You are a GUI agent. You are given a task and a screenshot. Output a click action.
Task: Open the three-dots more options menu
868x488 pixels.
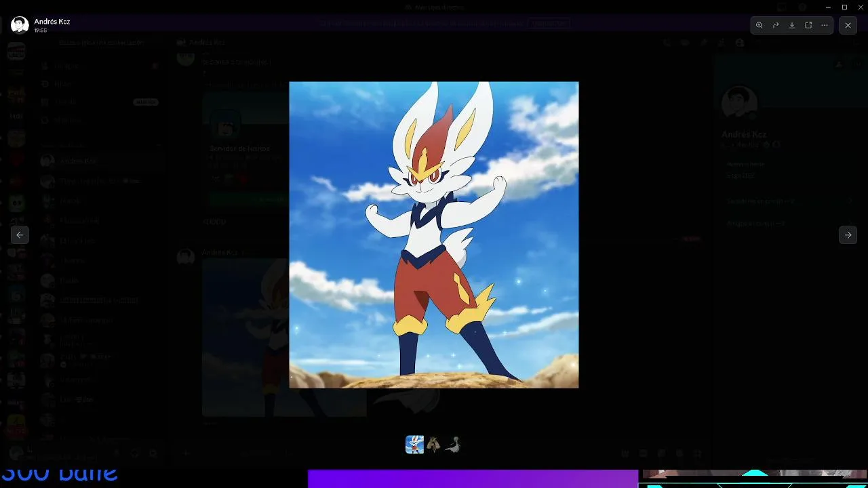(x=825, y=25)
